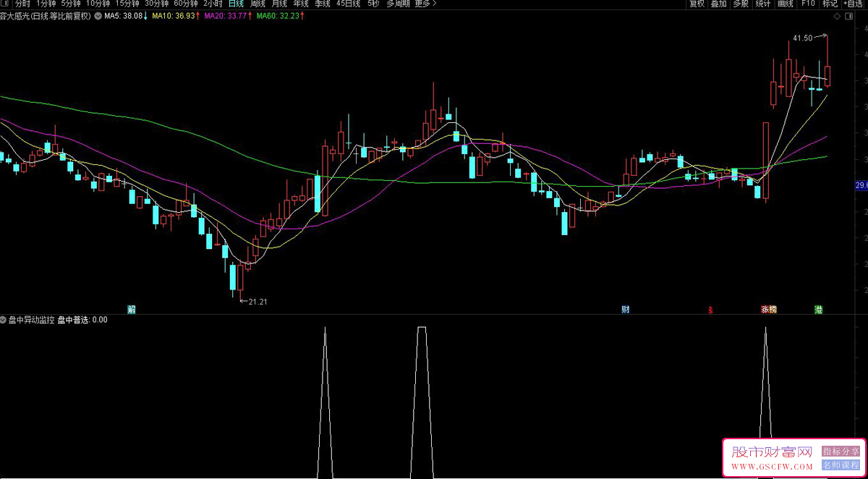The width and height of the screenshot is (868, 479).
Task: Click the 盘中普选: 0.00 value
Action: 82,319
